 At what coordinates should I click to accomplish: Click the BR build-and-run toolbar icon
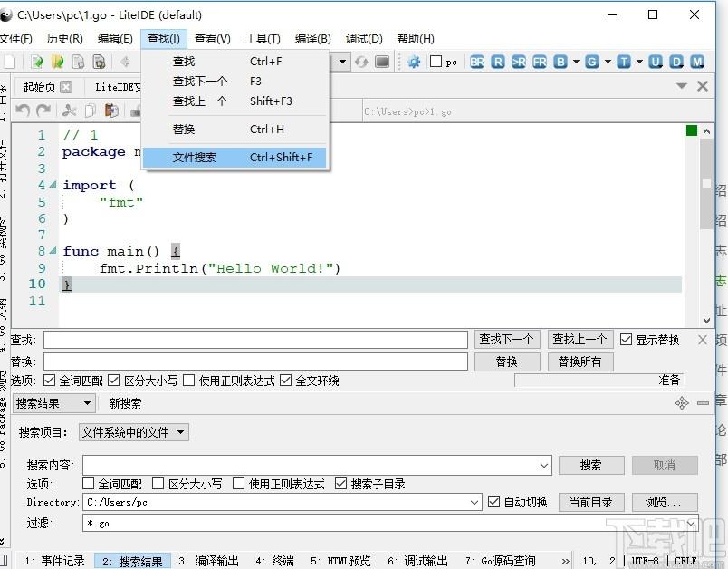[477, 62]
